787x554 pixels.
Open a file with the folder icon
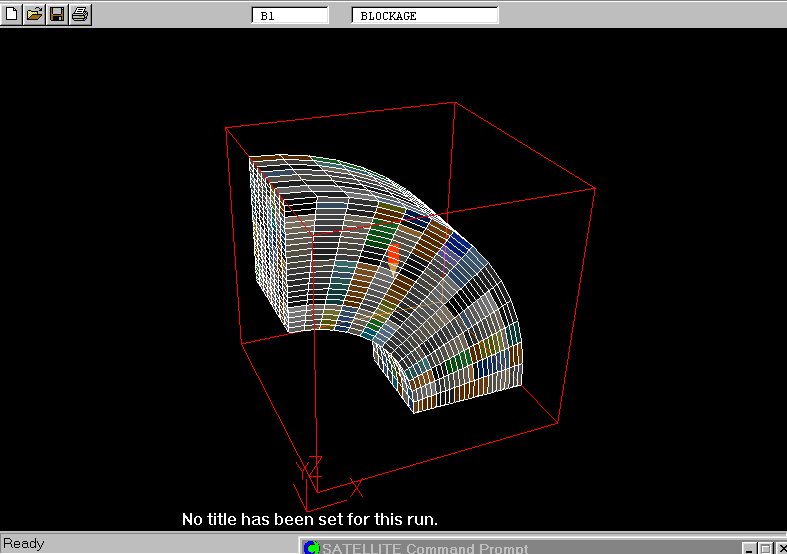(x=34, y=14)
